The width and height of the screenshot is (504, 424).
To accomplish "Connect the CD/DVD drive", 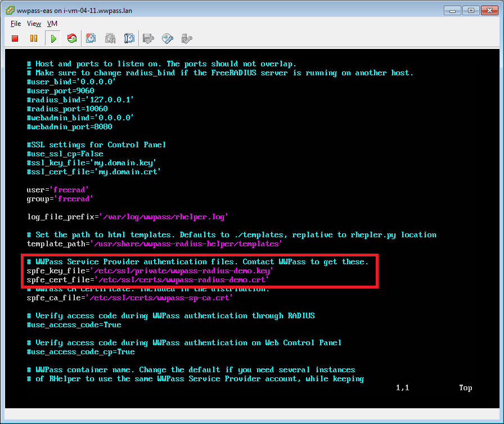I will pos(168,38).
